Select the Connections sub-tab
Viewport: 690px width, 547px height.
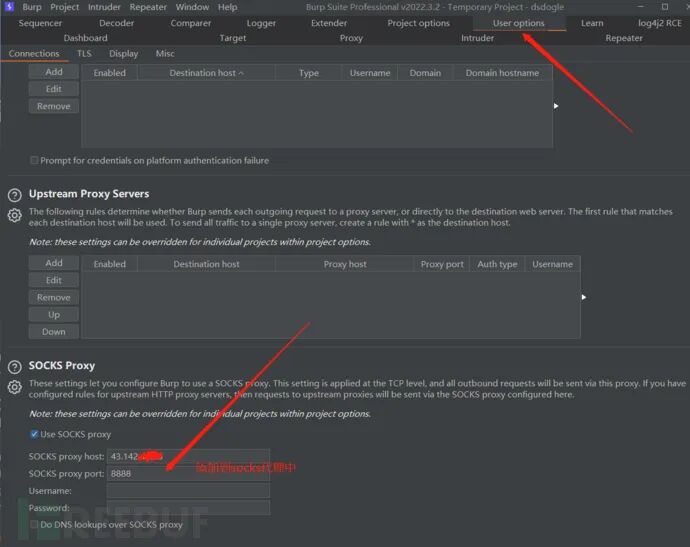pyautogui.click(x=34, y=53)
